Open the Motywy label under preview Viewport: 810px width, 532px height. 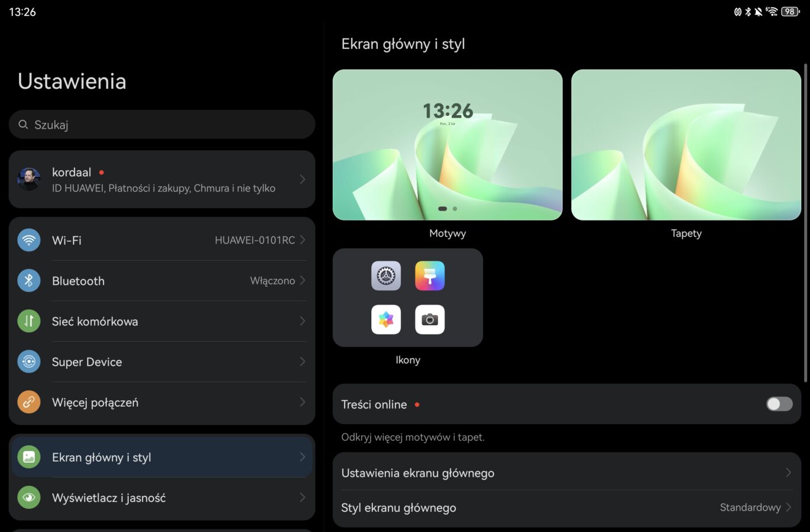click(x=447, y=233)
